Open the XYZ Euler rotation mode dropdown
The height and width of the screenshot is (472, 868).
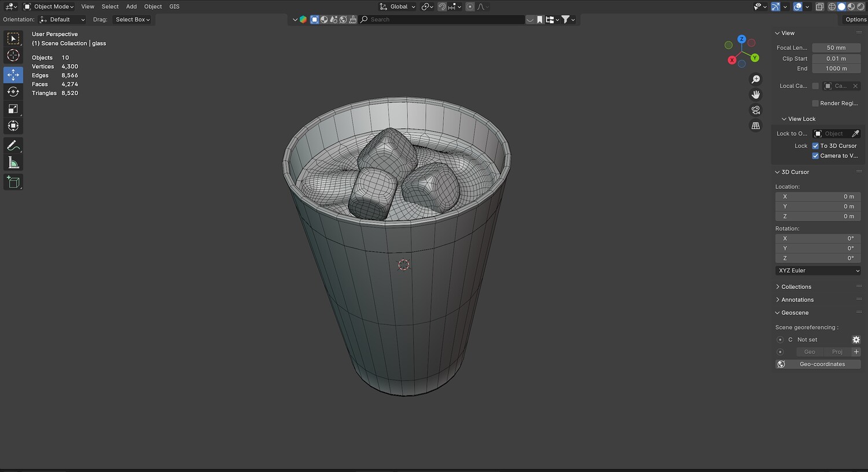click(x=818, y=270)
